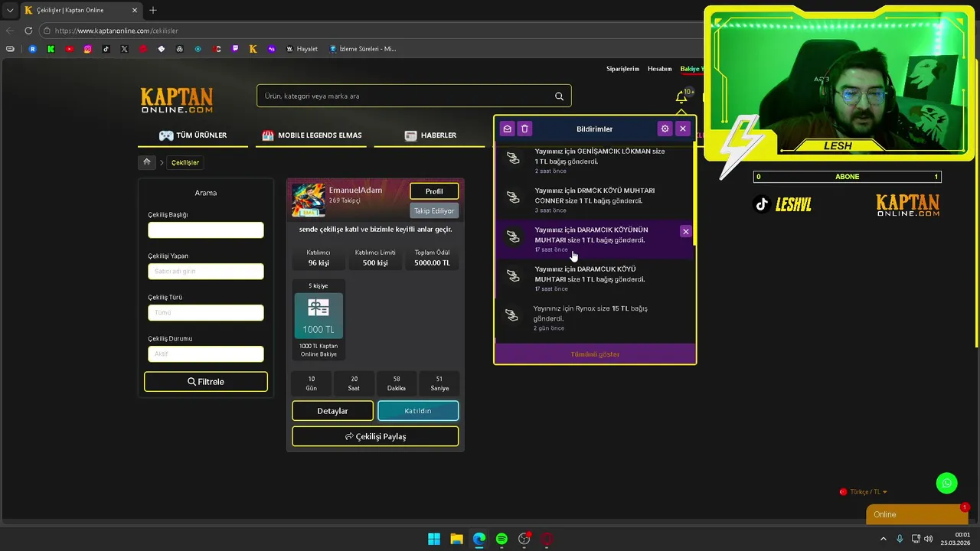
Task: Open the giveaway Detaylar button
Action: point(332,411)
